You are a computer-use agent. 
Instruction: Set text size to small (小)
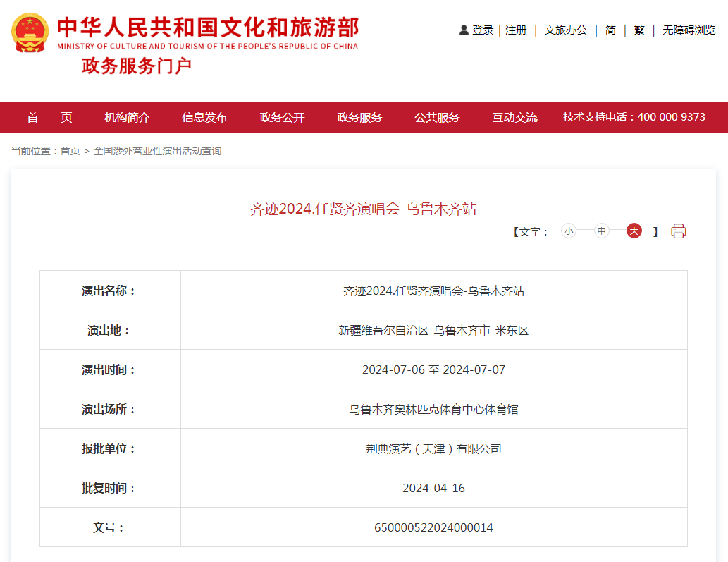pyautogui.click(x=569, y=231)
